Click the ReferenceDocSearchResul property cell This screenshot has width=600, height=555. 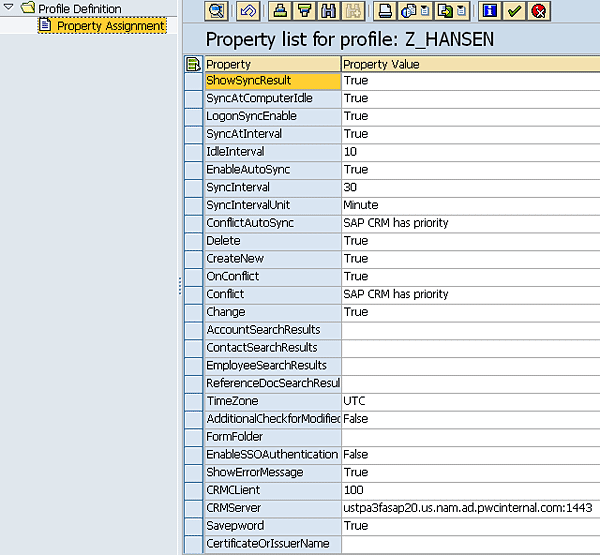272,384
